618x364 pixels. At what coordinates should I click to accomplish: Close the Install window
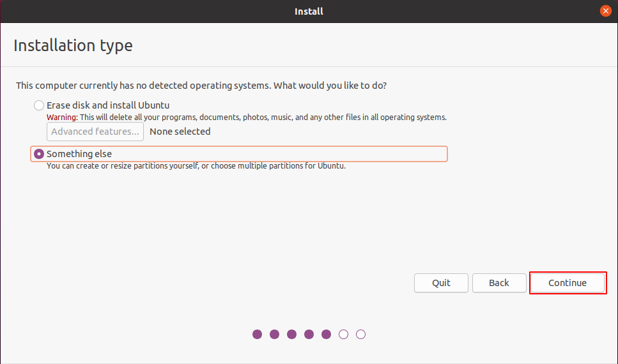605,11
